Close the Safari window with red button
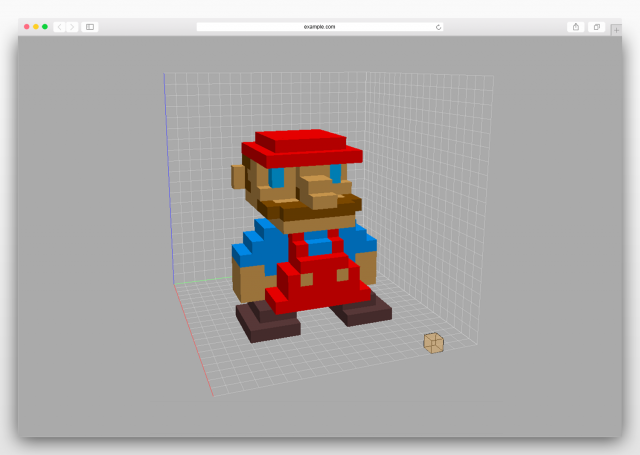The image size is (640, 455). click(x=27, y=27)
